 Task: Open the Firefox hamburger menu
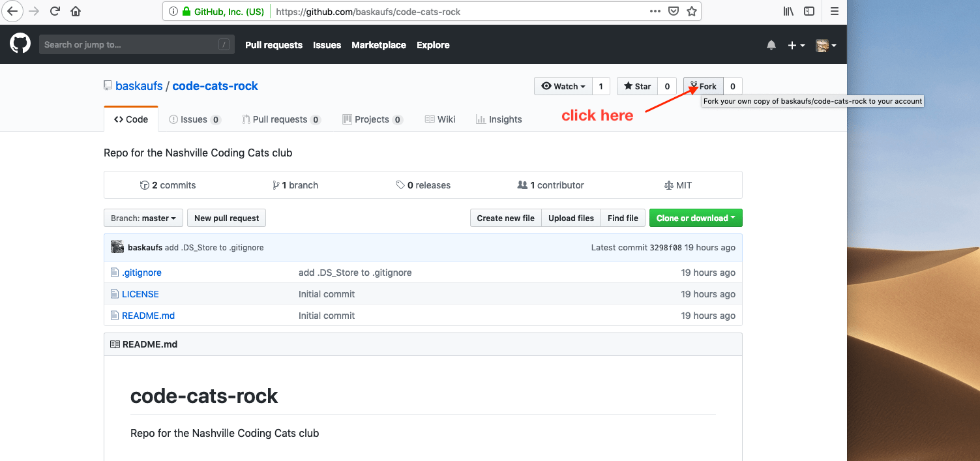(834, 11)
